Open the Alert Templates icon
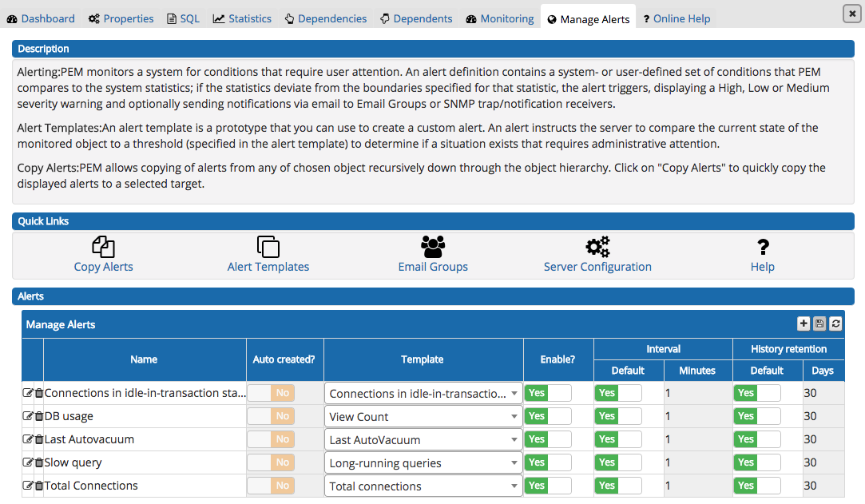This screenshot has height=504, width=865. click(x=268, y=247)
